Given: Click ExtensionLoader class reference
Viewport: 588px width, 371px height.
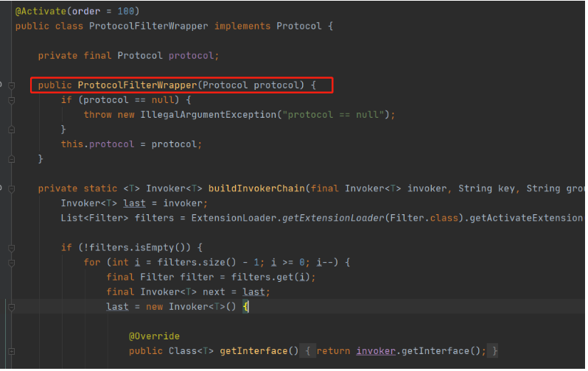Looking at the screenshot, I should click(234, 219).
